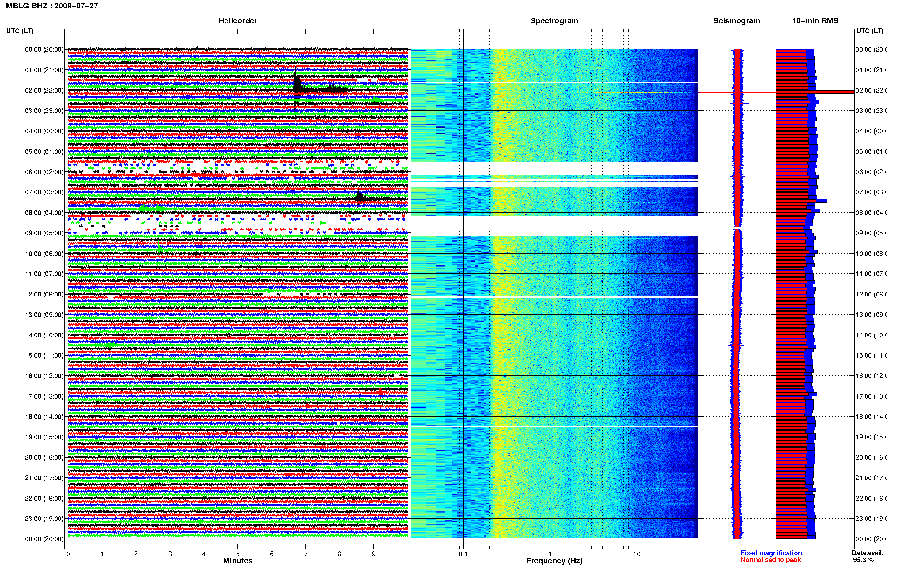Click the 'Frequency (Hz)' axis label
This screenshot has height=578, width=924.
pyautogui.click(x=554, y=561)
